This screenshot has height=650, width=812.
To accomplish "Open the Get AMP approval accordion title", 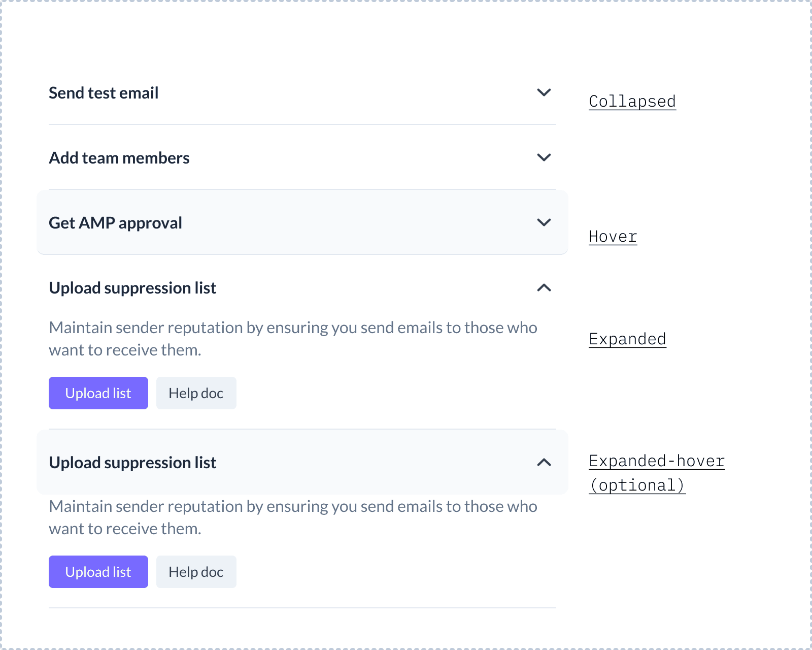I will (115, 223).
